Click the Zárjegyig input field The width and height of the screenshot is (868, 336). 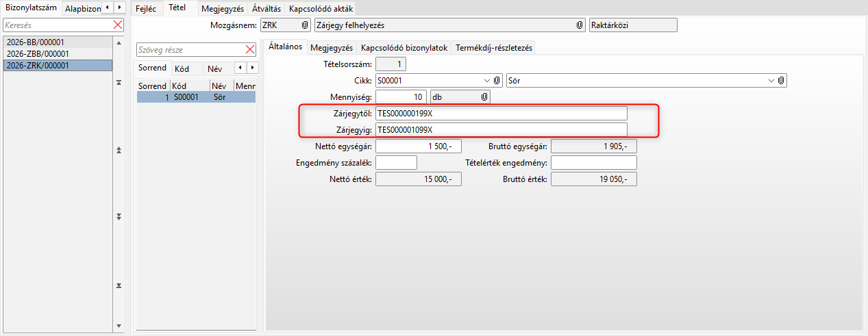tap(501, 130)
